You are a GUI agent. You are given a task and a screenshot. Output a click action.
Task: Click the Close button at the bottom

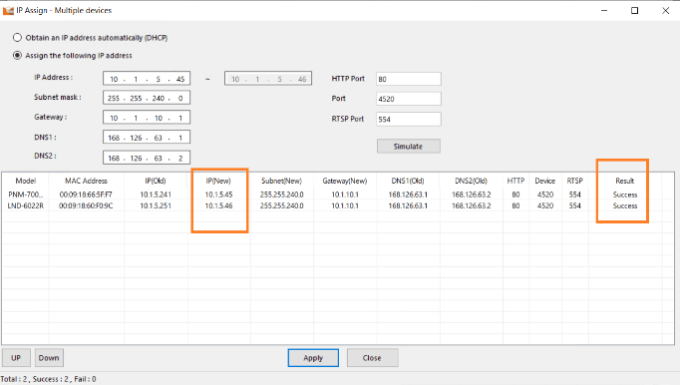[x=372, y=358]
